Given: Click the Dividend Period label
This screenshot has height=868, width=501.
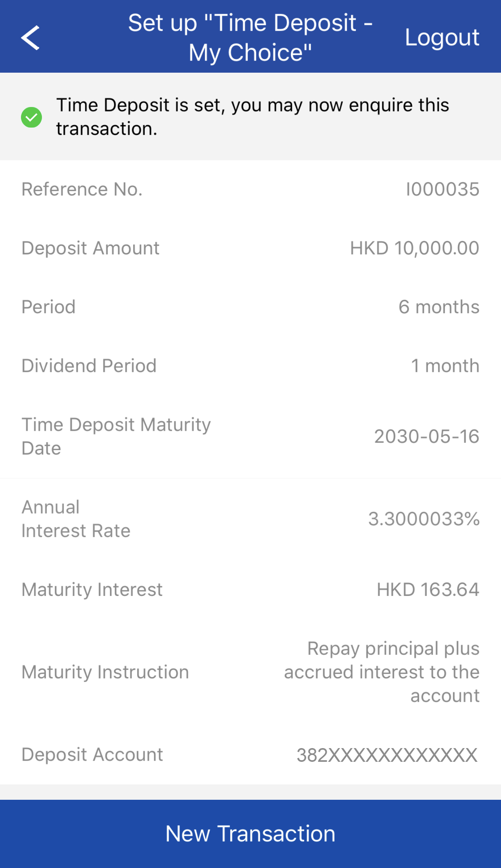Looking at the screenshot, I should coord(89,366).
